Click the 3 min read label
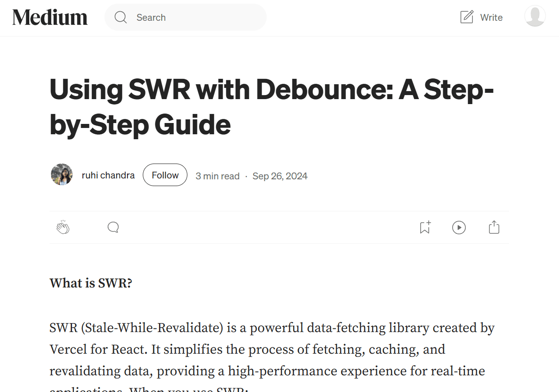Viewport: 559px width, 392px height. 217,176
